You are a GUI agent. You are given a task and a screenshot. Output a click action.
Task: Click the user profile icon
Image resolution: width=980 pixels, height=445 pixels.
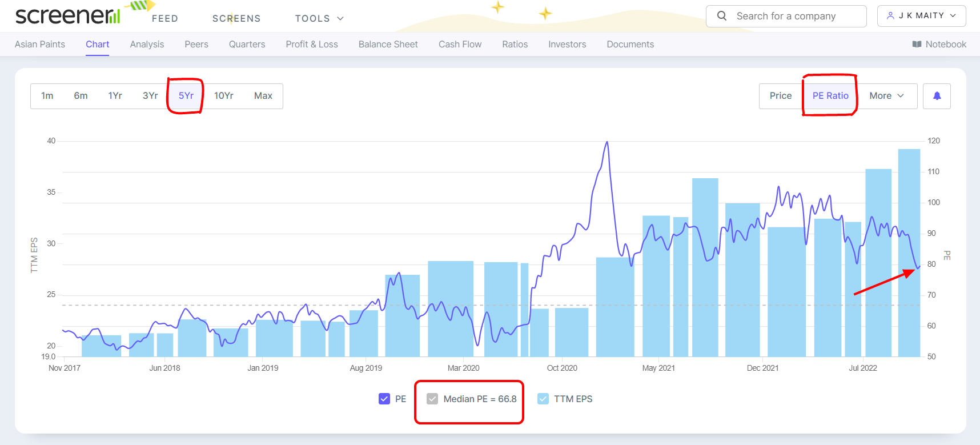890,16
